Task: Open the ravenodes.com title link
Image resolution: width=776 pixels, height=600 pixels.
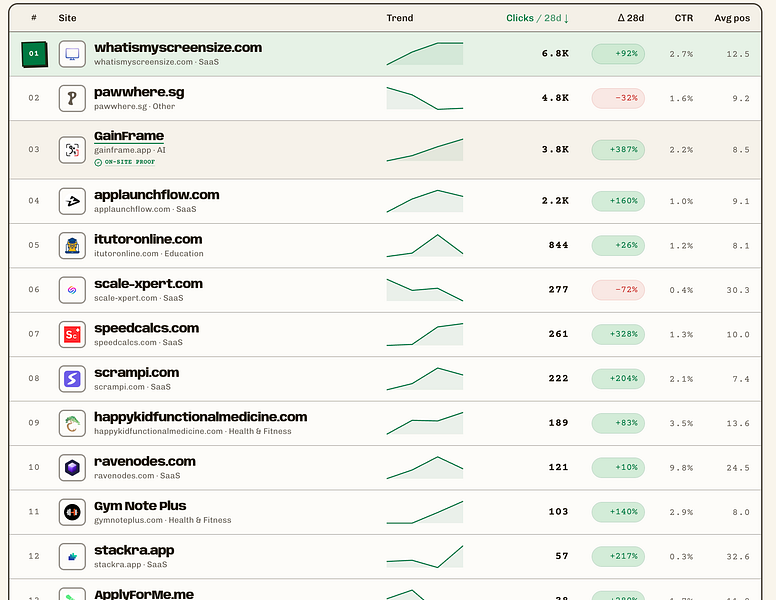Action: [145, 461]
